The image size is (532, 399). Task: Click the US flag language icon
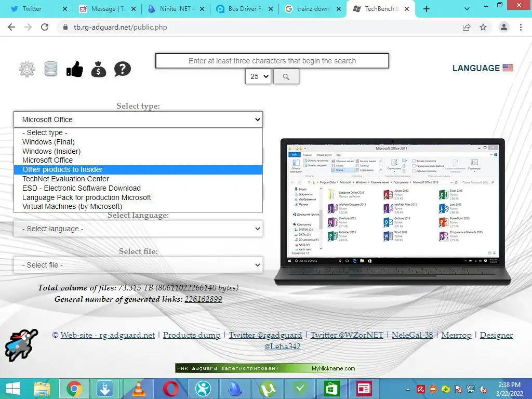coord(508,68)
